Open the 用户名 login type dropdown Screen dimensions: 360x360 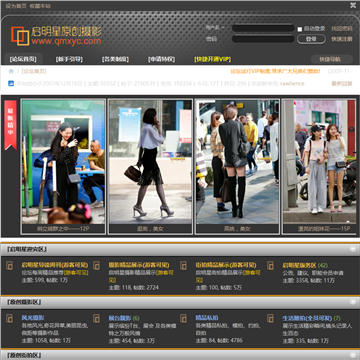coord(215,28)
